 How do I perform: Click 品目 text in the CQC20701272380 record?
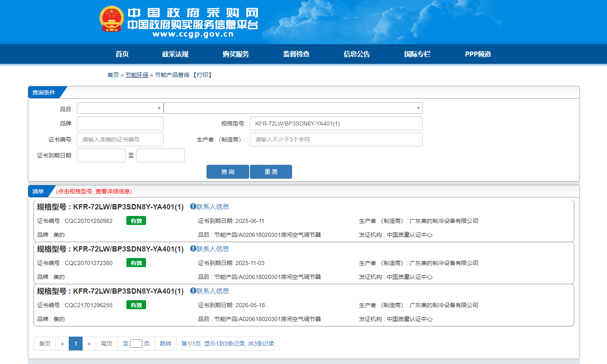pos(259,277)
